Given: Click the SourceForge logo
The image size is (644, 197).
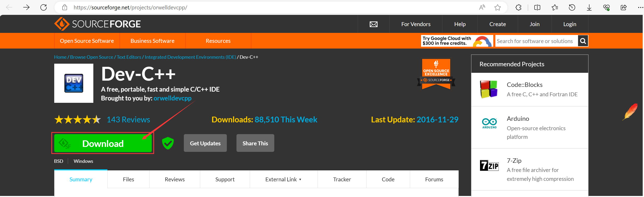Looking at the screenshot, I should (x=98, y=24).
